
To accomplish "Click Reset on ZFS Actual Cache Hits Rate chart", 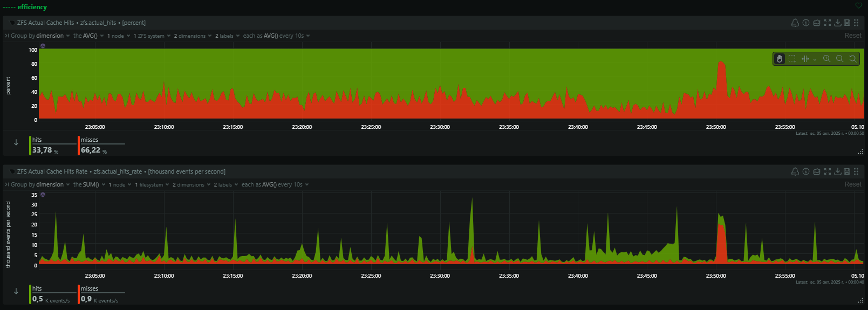I will point(852,184).
